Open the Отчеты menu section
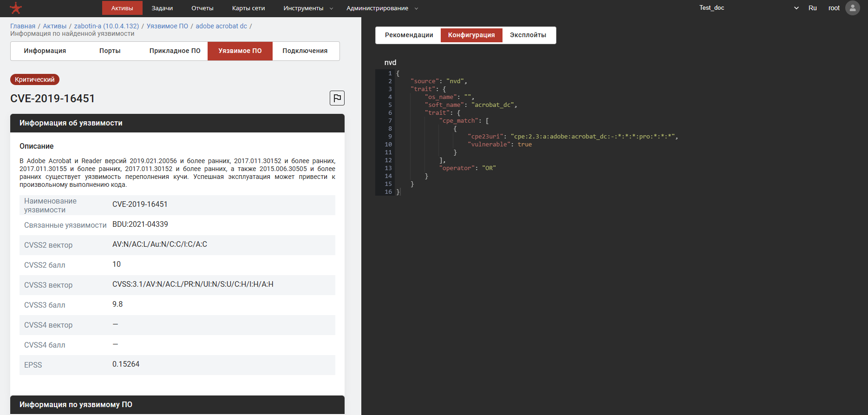This screenshot has height=415, width=868. (x=202, y=8)
